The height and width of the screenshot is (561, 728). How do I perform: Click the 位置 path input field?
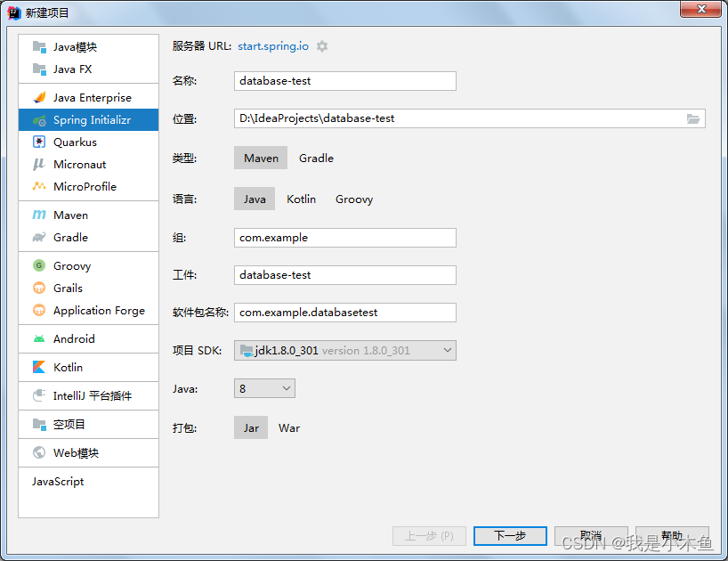469,118
